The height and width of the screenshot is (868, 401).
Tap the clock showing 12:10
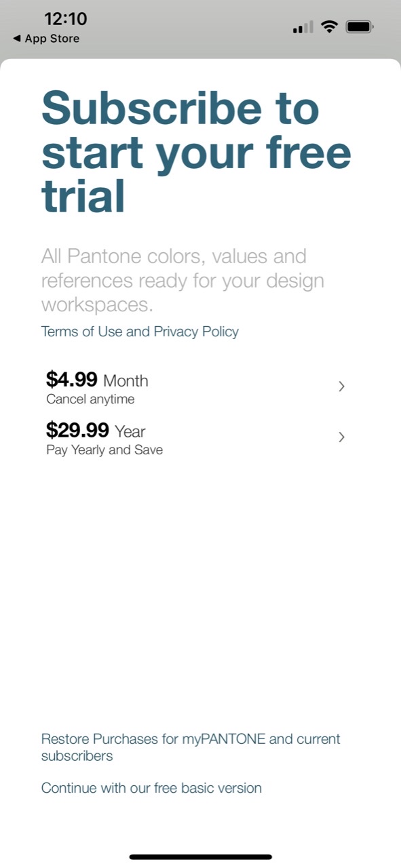point(65,20)
